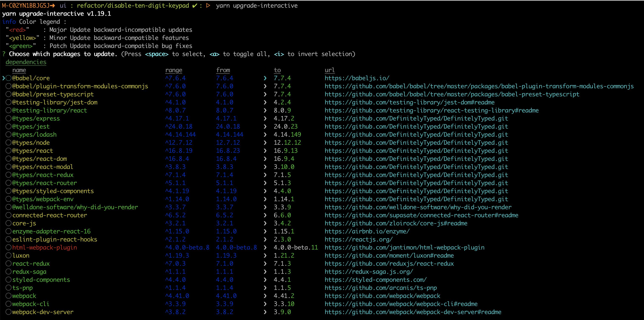Open the webpack/webpack GitHub URL

tap(382, 296)
